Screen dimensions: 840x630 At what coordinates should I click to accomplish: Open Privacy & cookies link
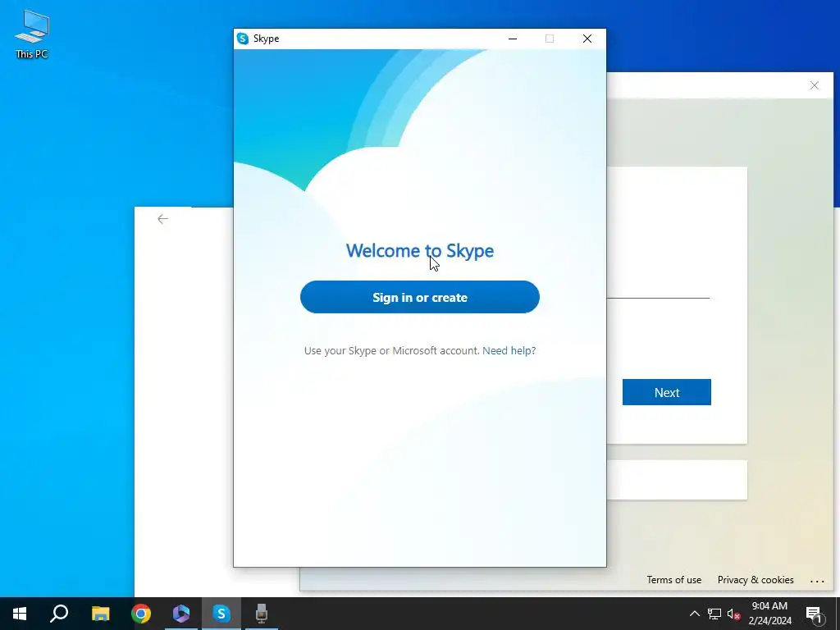coord(756,580)
